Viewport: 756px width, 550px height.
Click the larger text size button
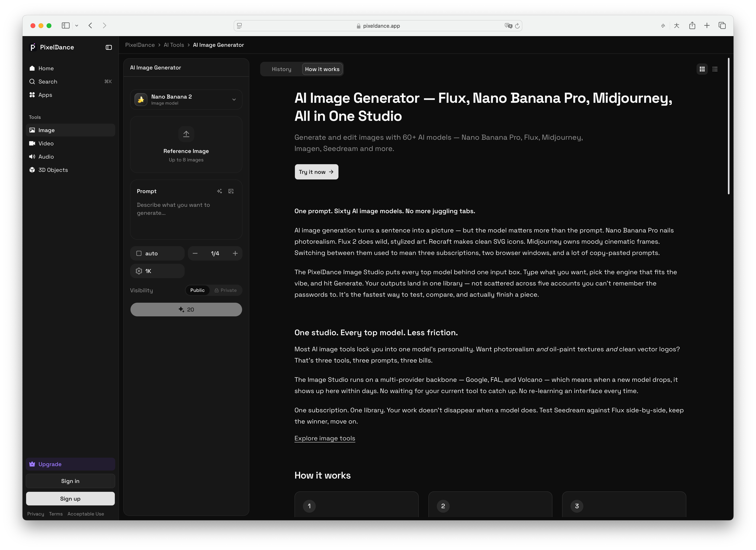tap(677, 26)
